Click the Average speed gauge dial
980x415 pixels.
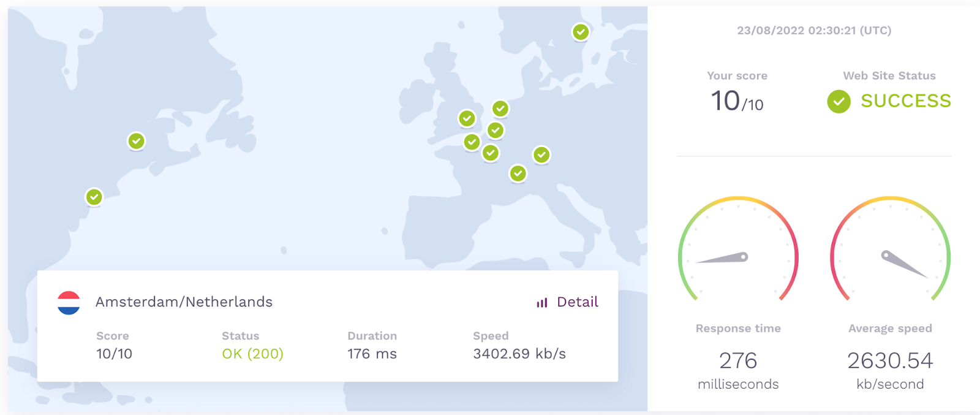[890, 251]
